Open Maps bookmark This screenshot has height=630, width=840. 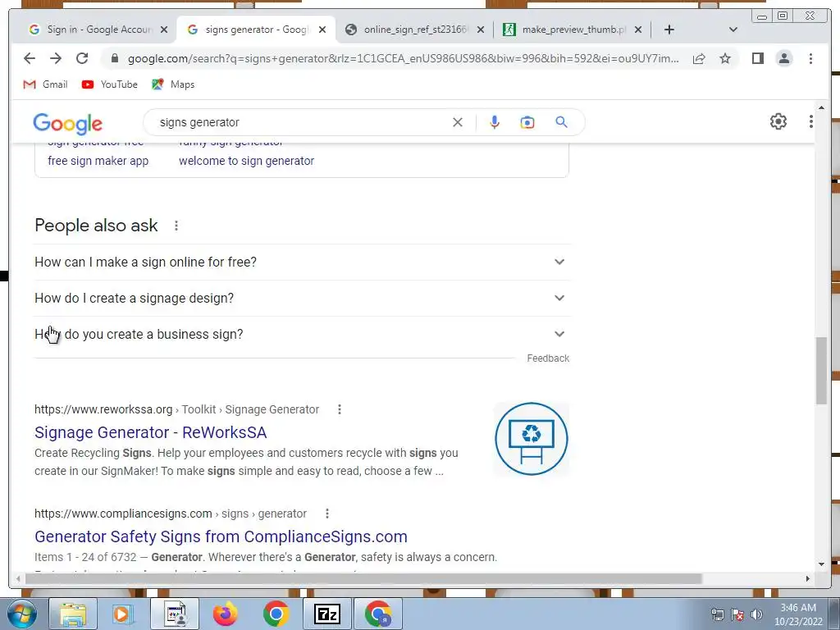tap(173, 84)
